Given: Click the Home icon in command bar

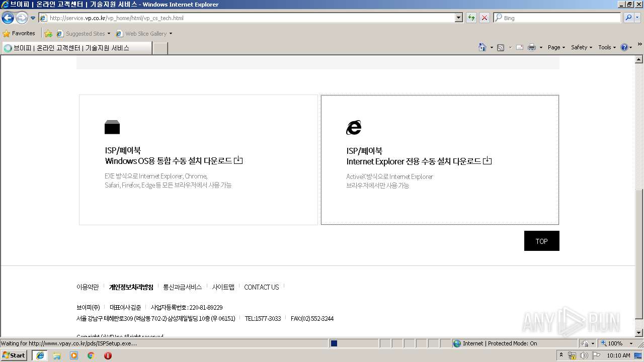Looking at the screenshot, I should pos(482,47).
